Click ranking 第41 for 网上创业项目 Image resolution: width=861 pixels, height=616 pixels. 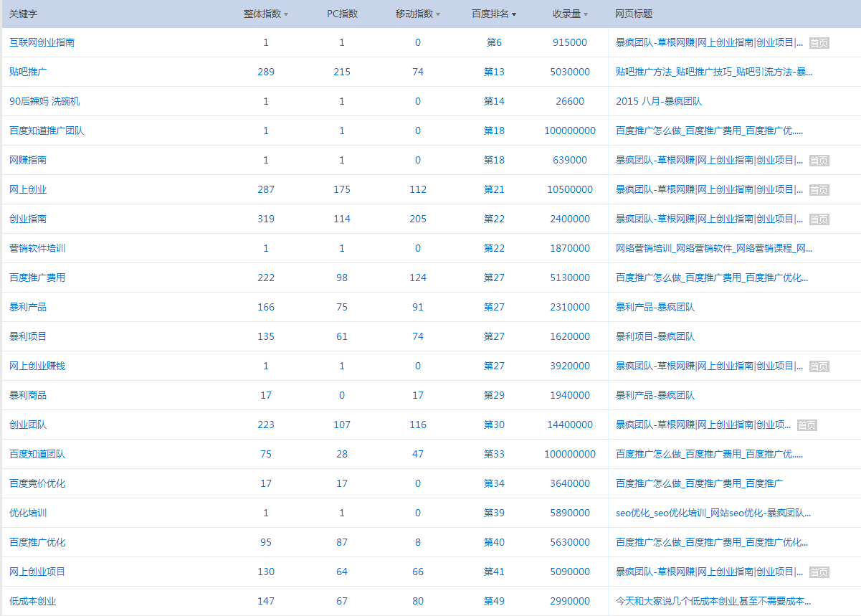(494, 572)
